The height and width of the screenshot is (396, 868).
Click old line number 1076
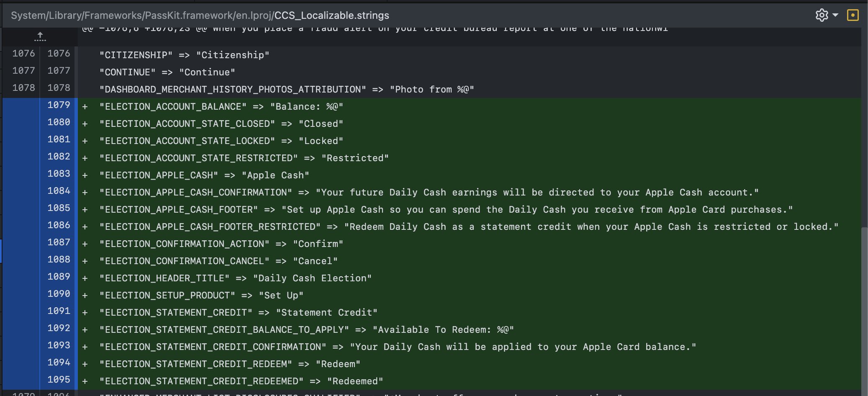tap(23, 53)
